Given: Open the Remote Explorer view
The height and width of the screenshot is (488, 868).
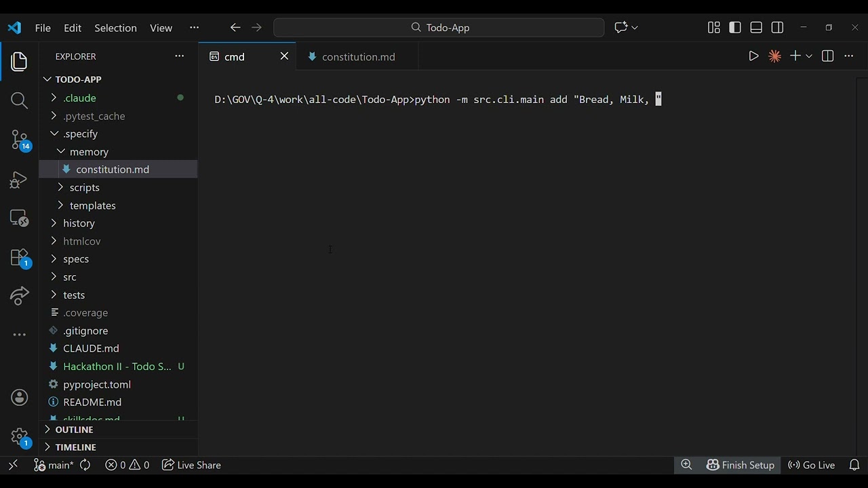Looking at the screenshot, I should [x=19, y=218].
